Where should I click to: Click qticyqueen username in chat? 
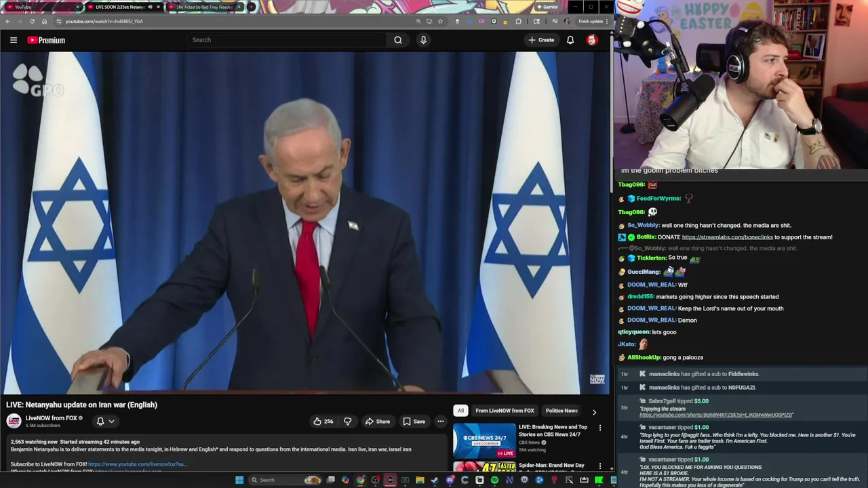pos(634,332)
